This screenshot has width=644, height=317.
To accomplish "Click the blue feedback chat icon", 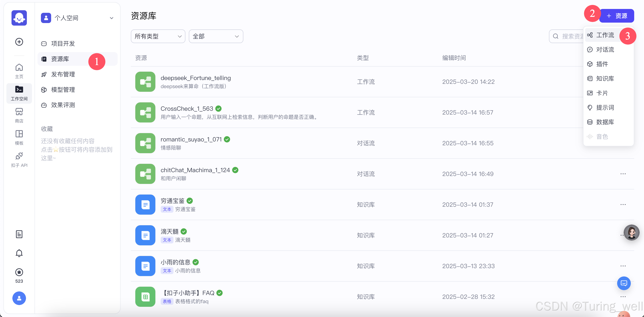I will click(x=624, y=283).
